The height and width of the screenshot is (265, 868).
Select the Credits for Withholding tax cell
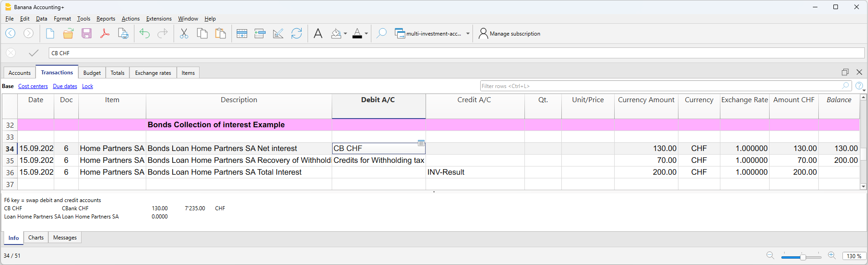point(379,160)
